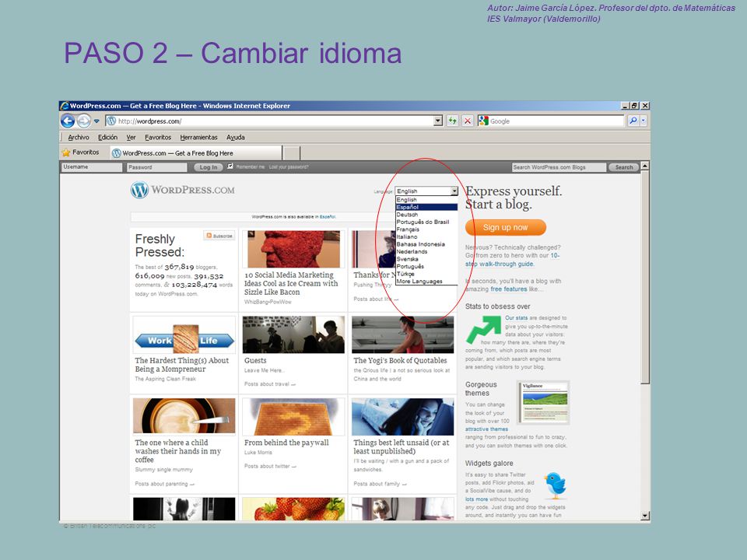Select the WordPress.com — Get a Free Blog Here tab
This screenshot has height=560, width=747.
(x=196, y=153)
